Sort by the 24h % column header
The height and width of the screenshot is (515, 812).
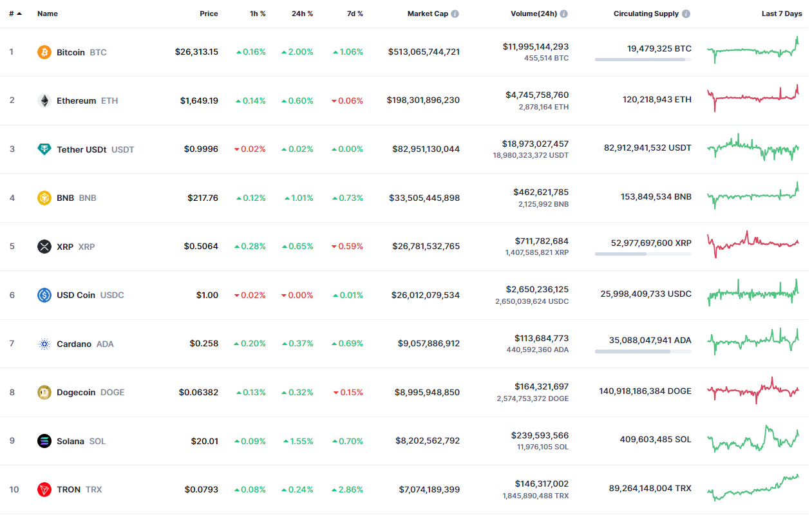(302, 14)
